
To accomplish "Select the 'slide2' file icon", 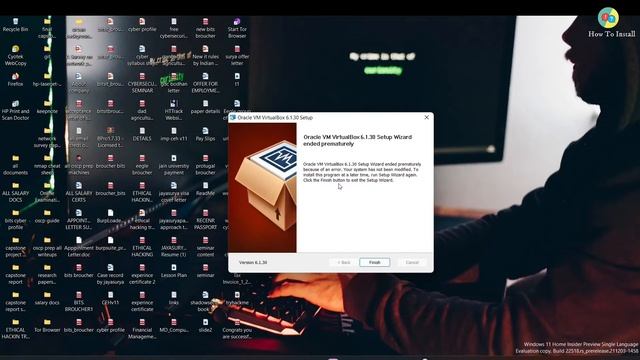I will (205, 325).
